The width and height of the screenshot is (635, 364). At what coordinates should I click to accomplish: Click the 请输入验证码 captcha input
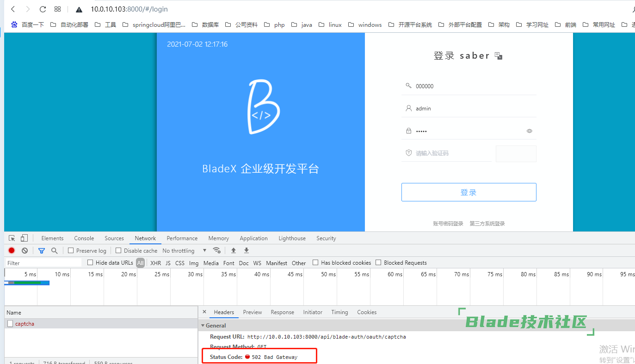pos(447,153)
